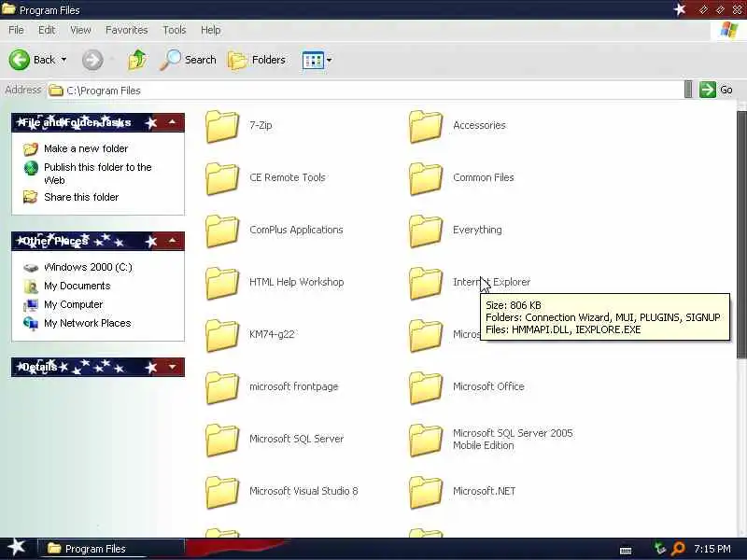This screenshot has height=560, width=747.
Task: Collapse the File and Folder Tasks panel
Action: pyautogui.click(x=172, y=122)
